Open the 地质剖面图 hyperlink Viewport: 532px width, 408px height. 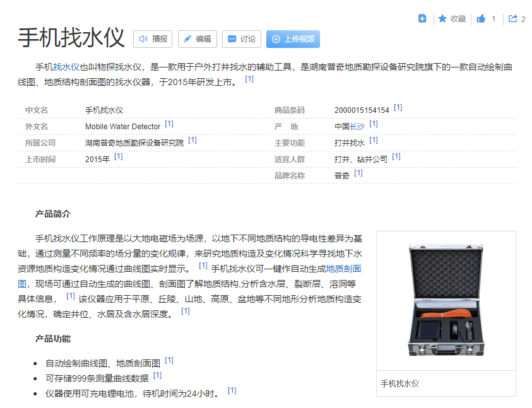(x=344, y=269)
